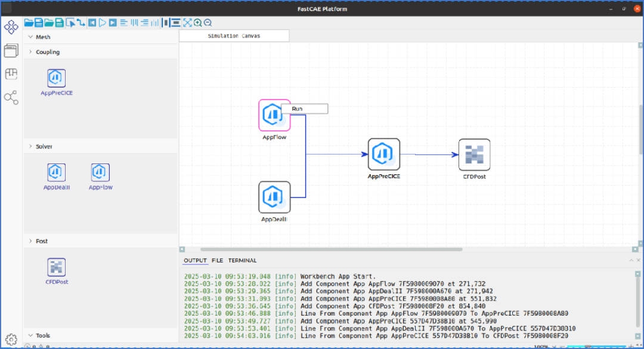This screenshot has height=349, width=644.
Task: Collapse the output panel with caret arrow
Action: [631, 260]
